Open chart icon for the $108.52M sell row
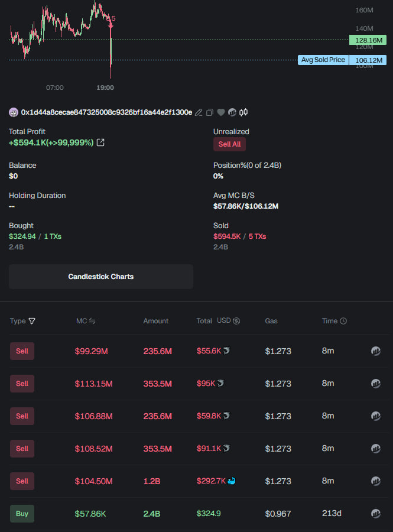393x532 pixels. (376, 449)
